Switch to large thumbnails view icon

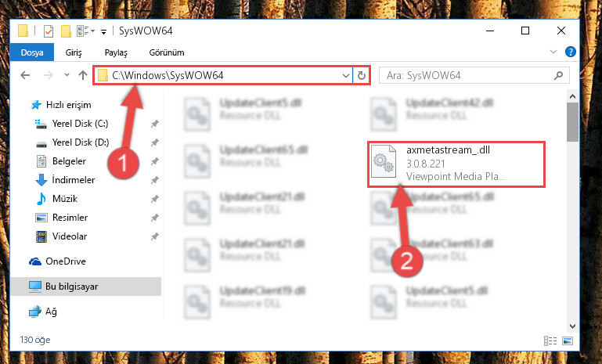(568, 341)
